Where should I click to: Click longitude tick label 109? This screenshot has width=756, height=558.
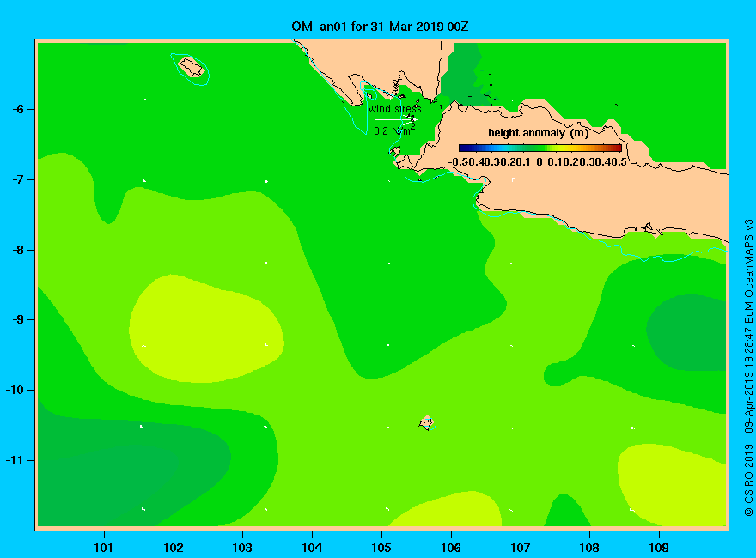click(x=659, y=548)
